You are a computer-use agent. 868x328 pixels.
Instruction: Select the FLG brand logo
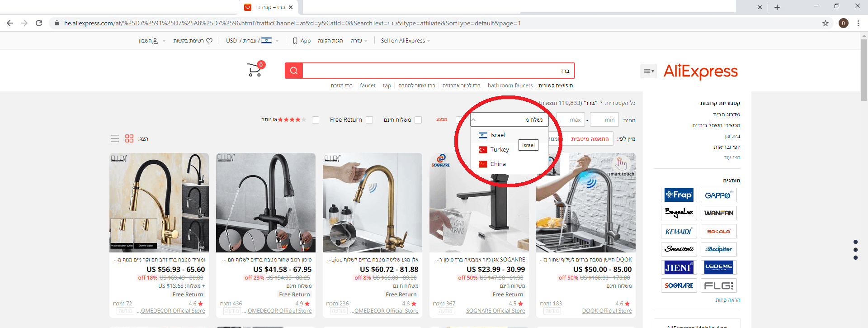tap(719, 285)
